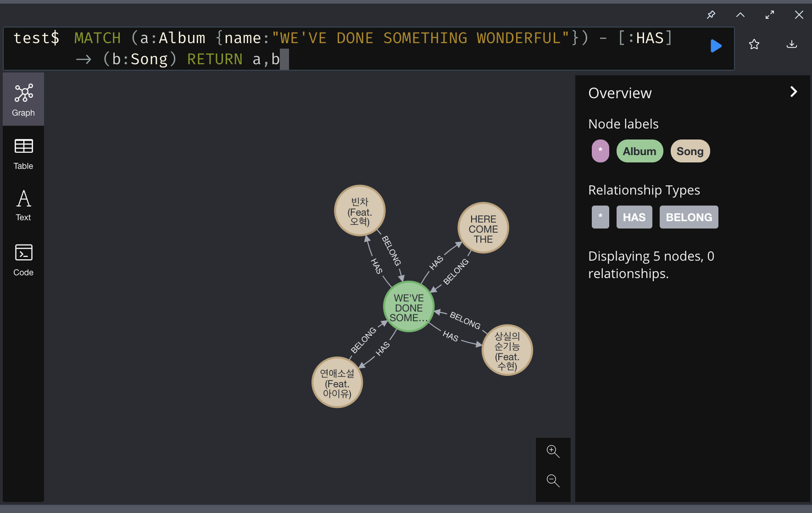Collapse the frame with the up chevron

click(x=740, y=15)
